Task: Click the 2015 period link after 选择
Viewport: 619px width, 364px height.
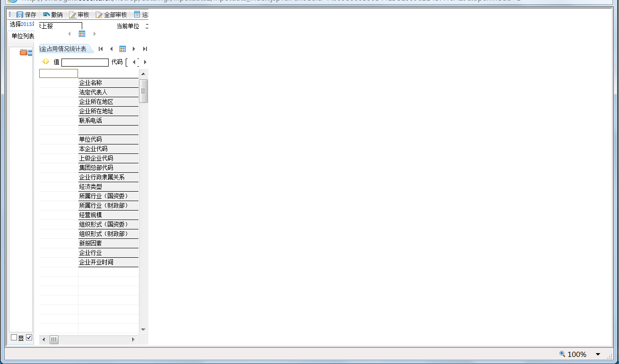Action: click(x=27, y=24)
